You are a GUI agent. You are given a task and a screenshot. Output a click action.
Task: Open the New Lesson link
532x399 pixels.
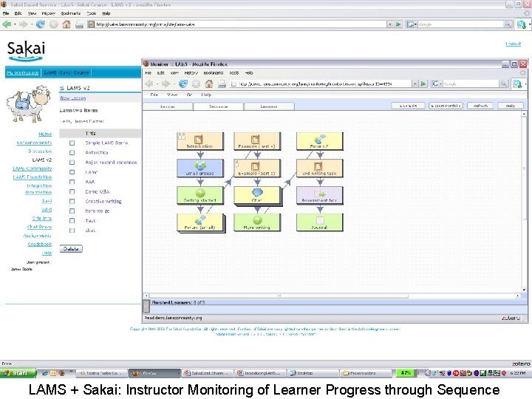point(73,98)
